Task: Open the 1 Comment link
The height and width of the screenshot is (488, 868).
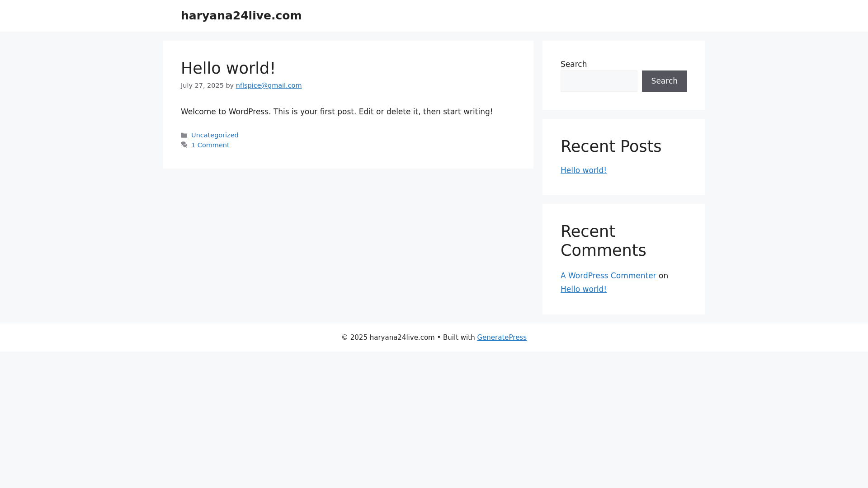Action: tap(210, 145)
